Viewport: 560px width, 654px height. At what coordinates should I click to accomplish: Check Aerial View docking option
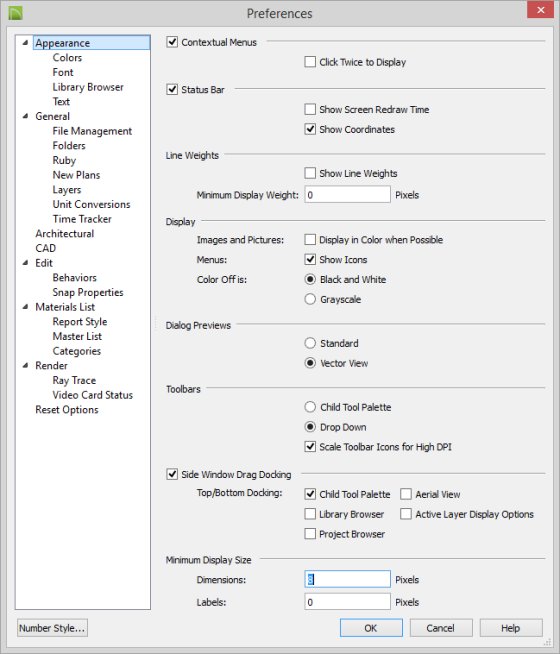coord(406,494)
